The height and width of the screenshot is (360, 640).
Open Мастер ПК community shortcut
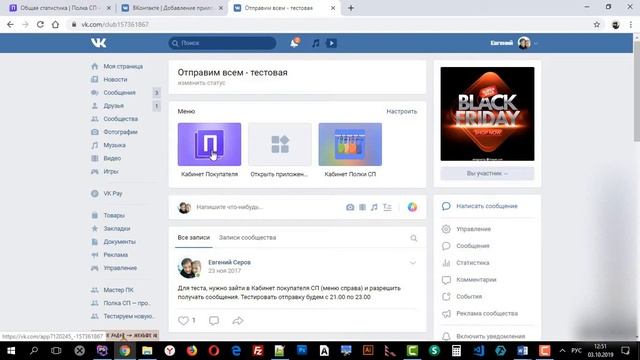click(x=118, y=290)
